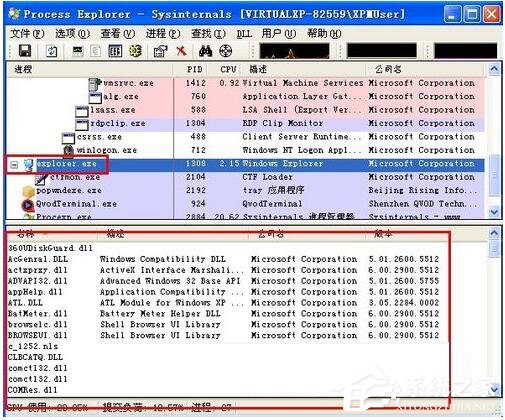Click the Save floppy disk toolbar icon
This screenshot has height=420, width=505.
point(25,51)
